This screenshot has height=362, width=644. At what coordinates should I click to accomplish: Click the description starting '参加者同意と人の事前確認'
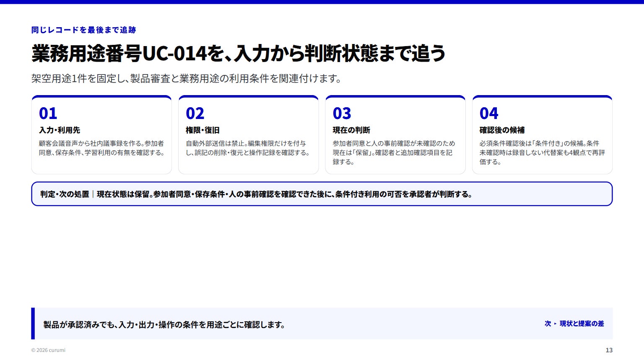click(x=394, y=153)
